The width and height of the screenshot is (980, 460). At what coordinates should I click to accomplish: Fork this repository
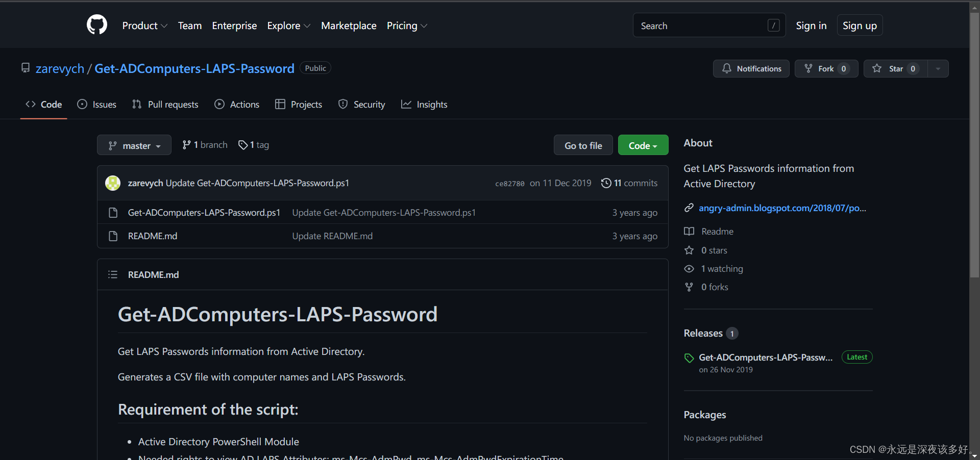point(826,68)
